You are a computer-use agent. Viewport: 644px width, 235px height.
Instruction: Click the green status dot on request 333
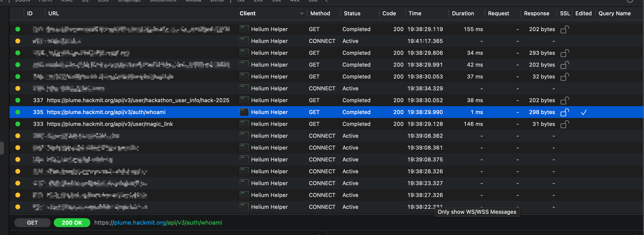click(18, 124)
